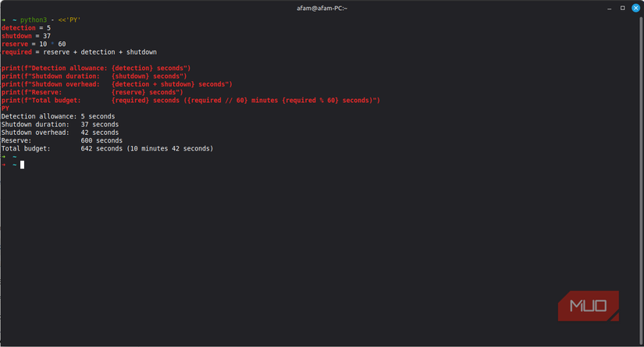Click the print Detection allowance code line

[96, 68]
